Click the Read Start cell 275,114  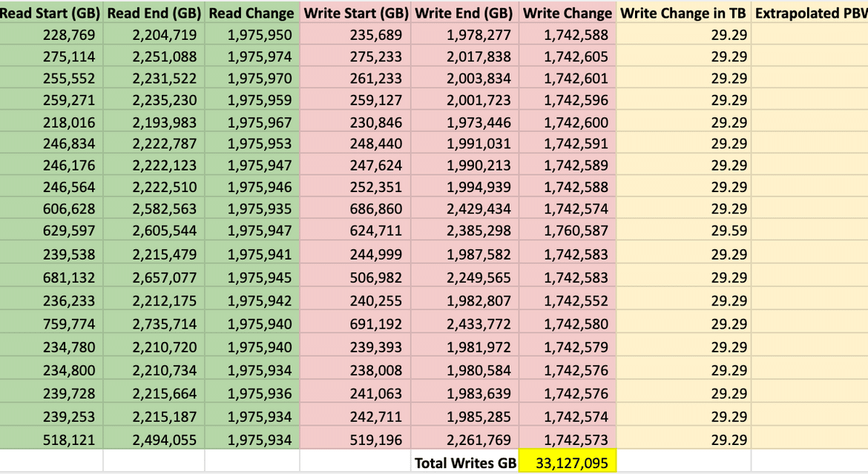[x=51, y=56]
